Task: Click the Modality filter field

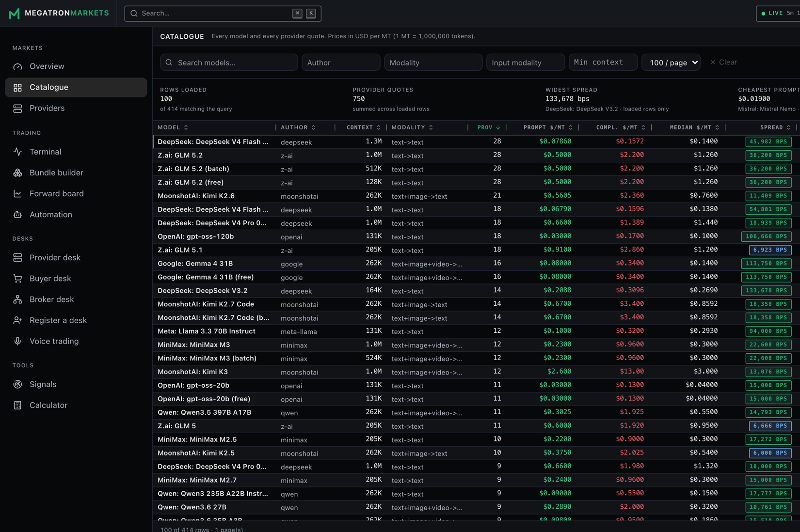Action: (x=433, y=63)
